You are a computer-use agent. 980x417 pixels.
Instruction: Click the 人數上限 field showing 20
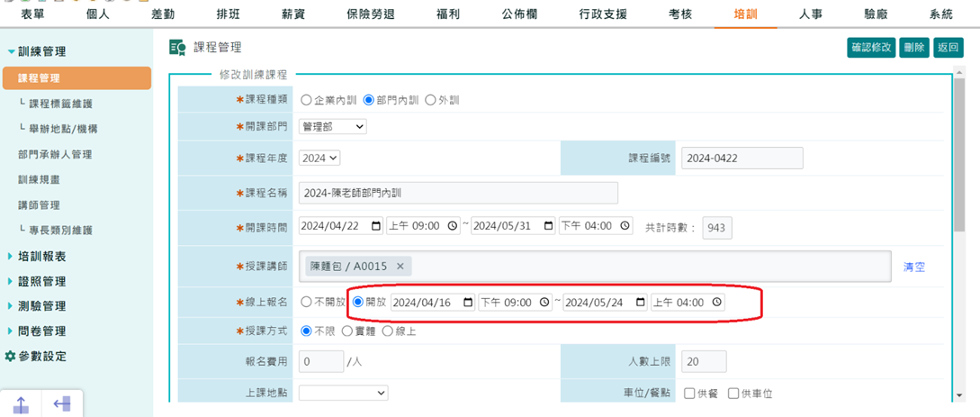pos(704,361)
